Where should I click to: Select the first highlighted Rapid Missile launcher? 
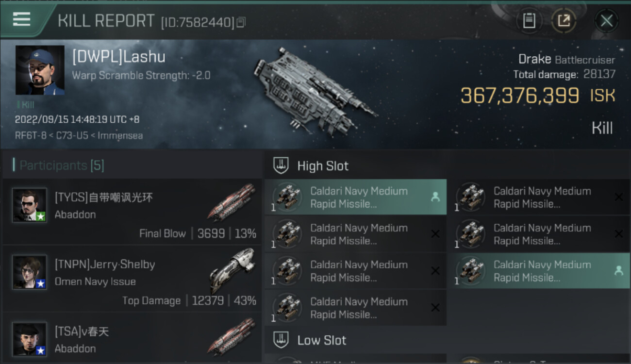point(355,198)
